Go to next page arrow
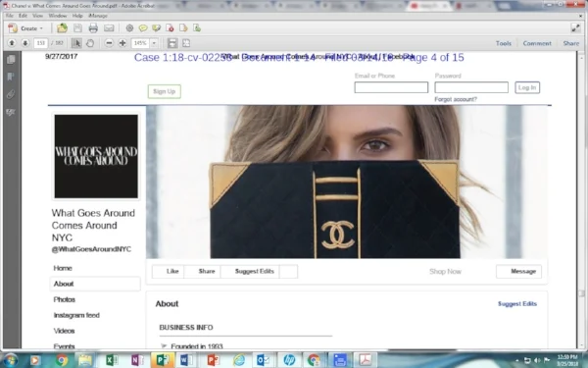This screenshot has width=588, height=368. 25,43
